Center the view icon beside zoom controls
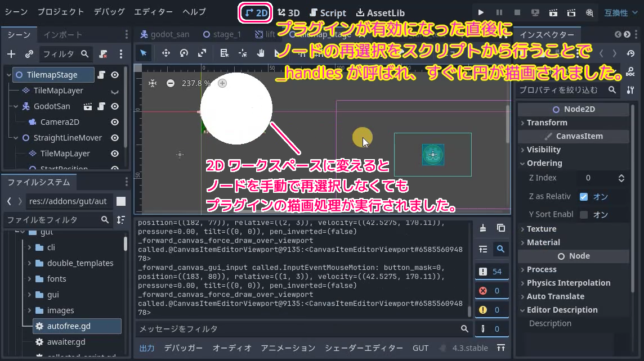The width and height of the screenshot is (644, 361). [153, 83]
